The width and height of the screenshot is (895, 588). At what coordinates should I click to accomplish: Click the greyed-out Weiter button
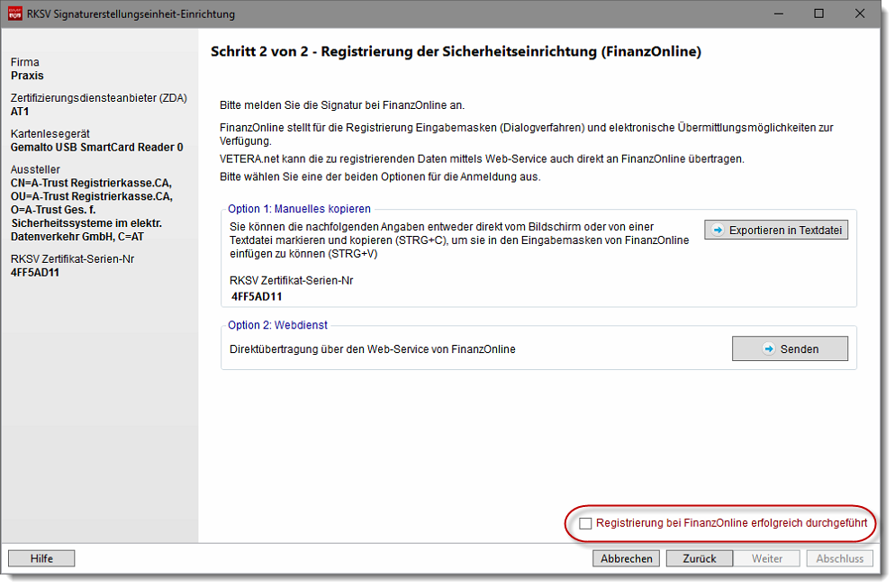pyautogui.click(x=767, y=558)
